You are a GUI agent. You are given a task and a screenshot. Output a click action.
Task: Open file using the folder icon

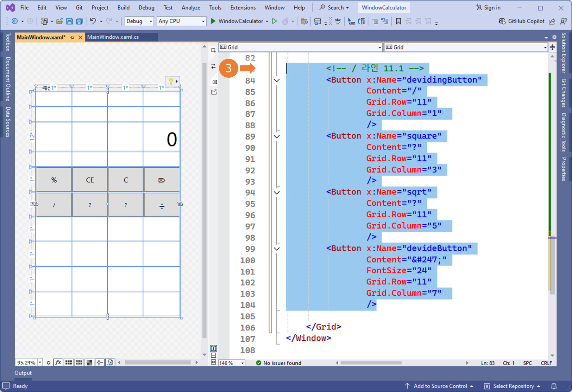59,21
